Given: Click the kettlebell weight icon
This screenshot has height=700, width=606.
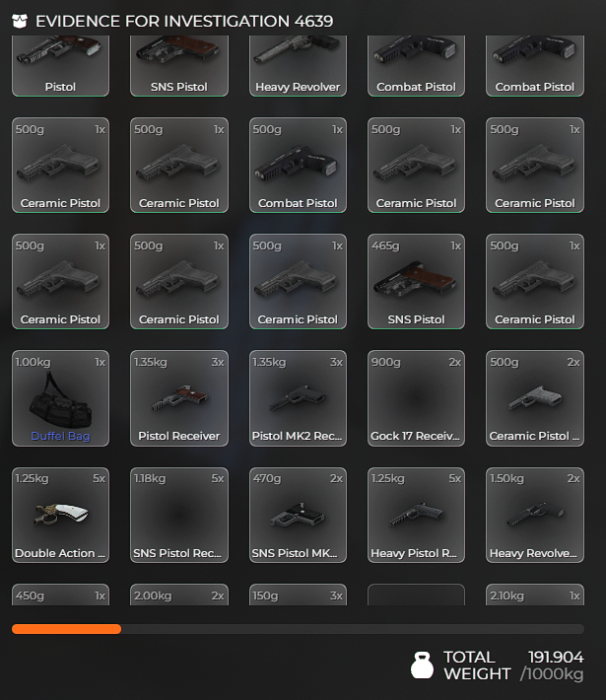Looking at the screenshot, I should click(422, 665).
